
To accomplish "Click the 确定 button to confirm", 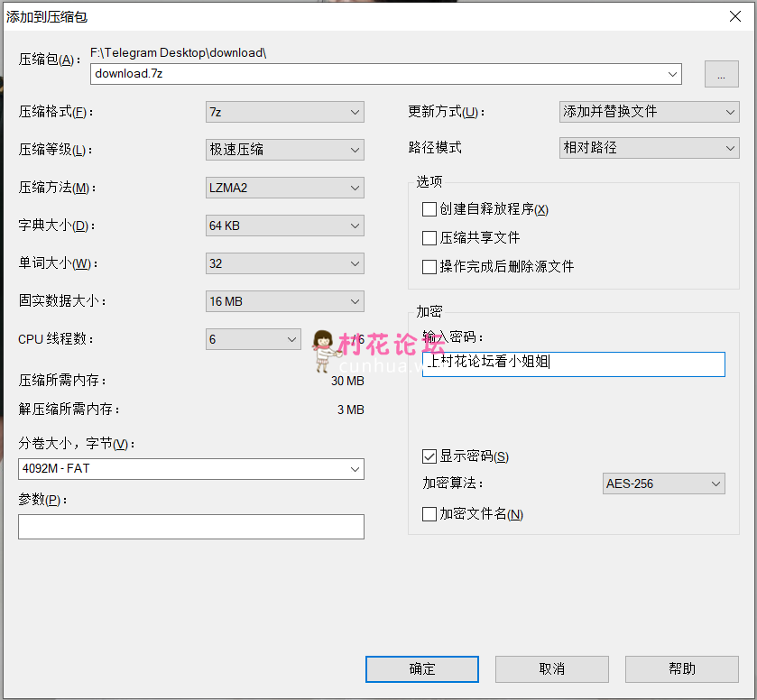I will pyautogui.click(x=422, y=669).
